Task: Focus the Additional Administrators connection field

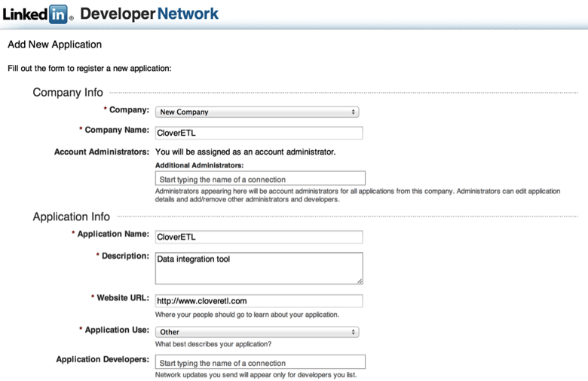Action: [x=260, y=179]
